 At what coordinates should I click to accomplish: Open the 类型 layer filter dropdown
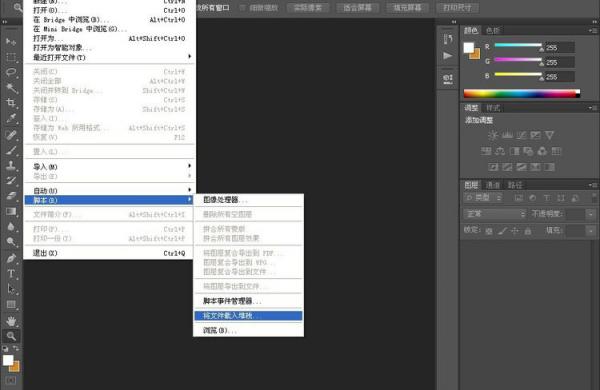point(483,198)
